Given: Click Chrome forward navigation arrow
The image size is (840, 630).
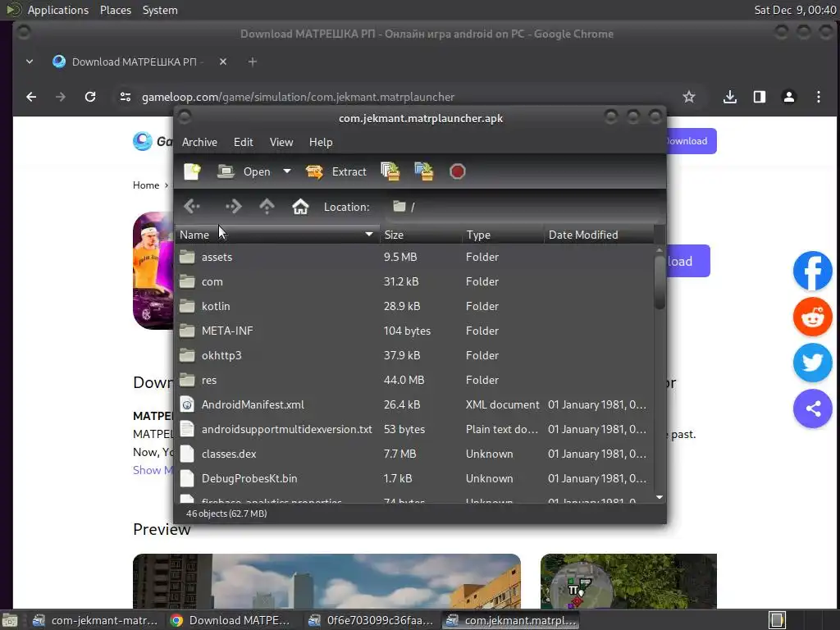Looking at the screenshot, I should point(61,97).
